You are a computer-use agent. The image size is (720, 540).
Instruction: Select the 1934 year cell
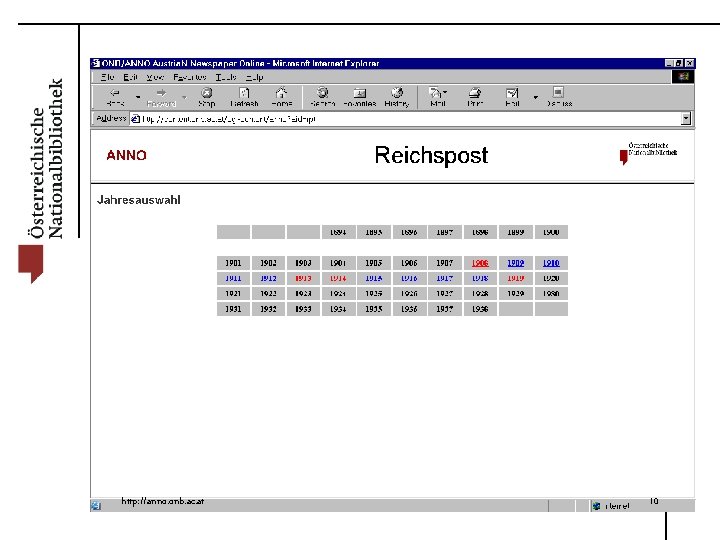coord(338,309)
